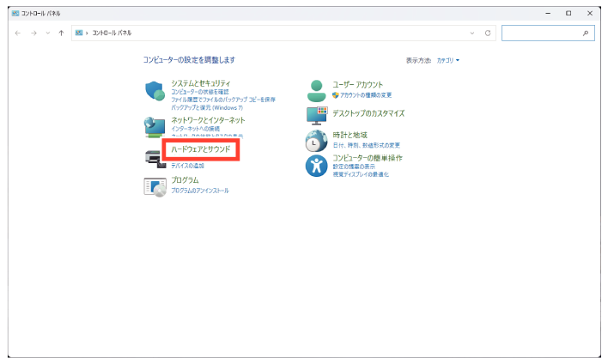Go up one level with up arrow
The width and height of the screenshot is (608, 364).
pos(61,33)
